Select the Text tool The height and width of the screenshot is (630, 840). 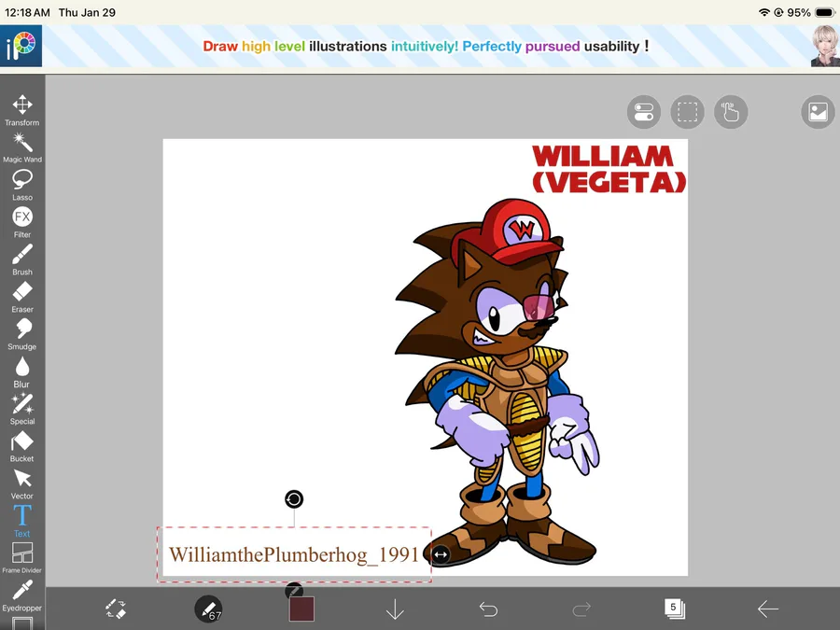pos(22,521)
